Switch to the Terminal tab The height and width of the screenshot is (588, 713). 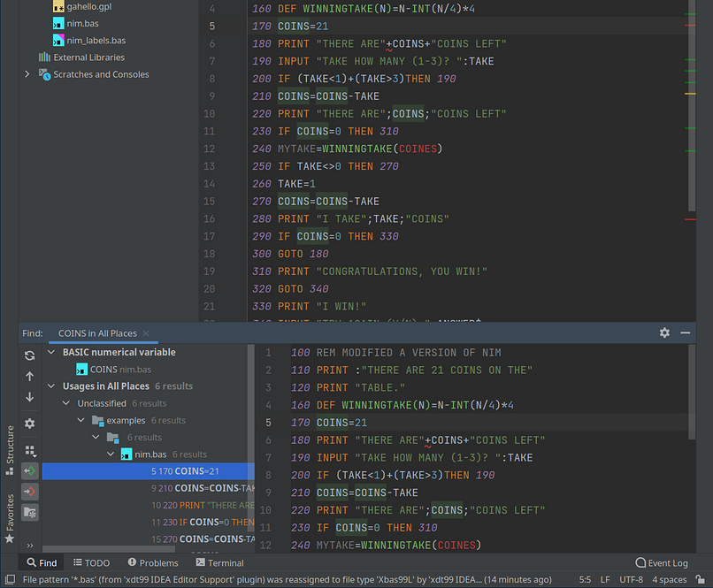(x=219, y=562)
